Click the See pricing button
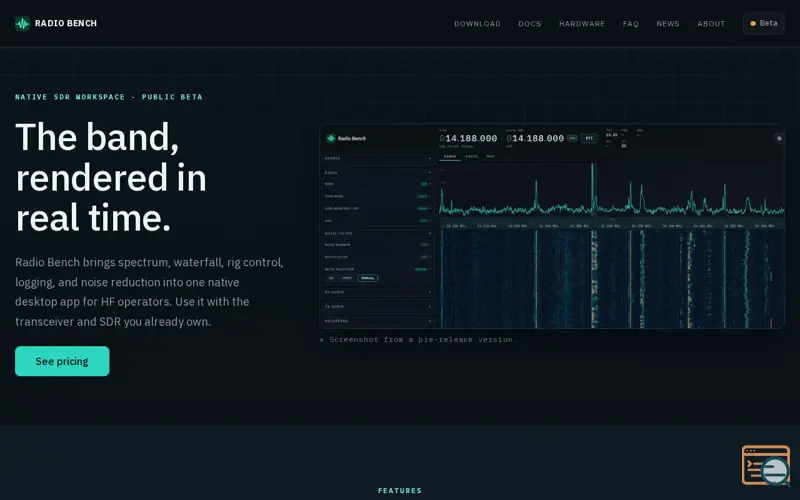The width and height of the screenshot is (800, 500). tap(62, 361)
